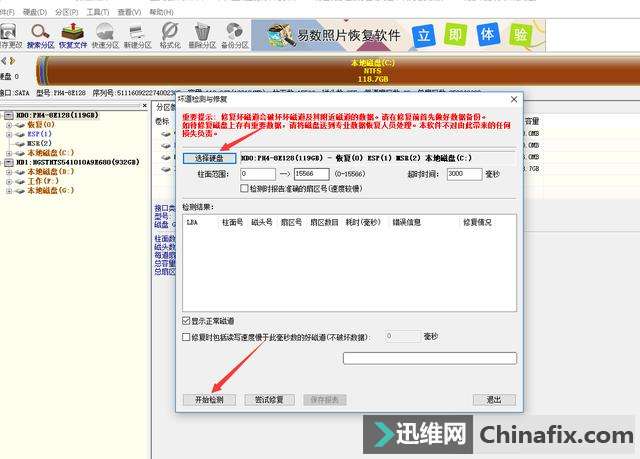Select 工作(F:) label in the tree
This screenshot has height=459, width=640.
coord(43,181)
